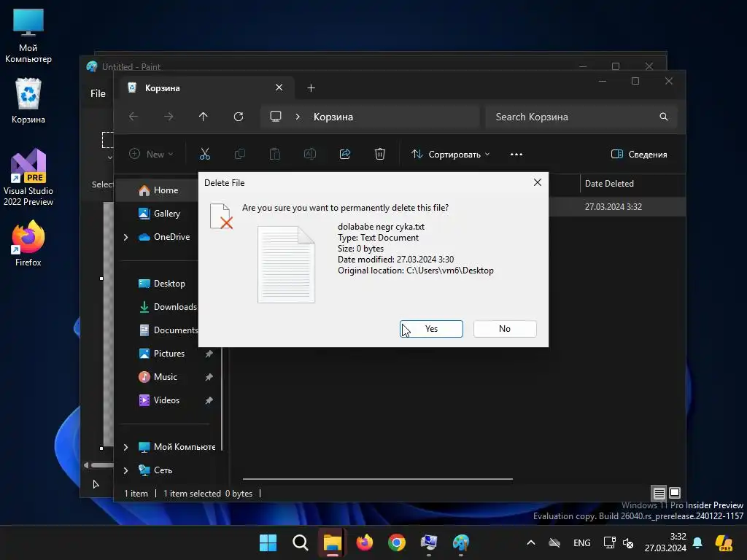Open the Windows Start menu
The height and width of the screenshot is (560, 747).
coord(268,542)
